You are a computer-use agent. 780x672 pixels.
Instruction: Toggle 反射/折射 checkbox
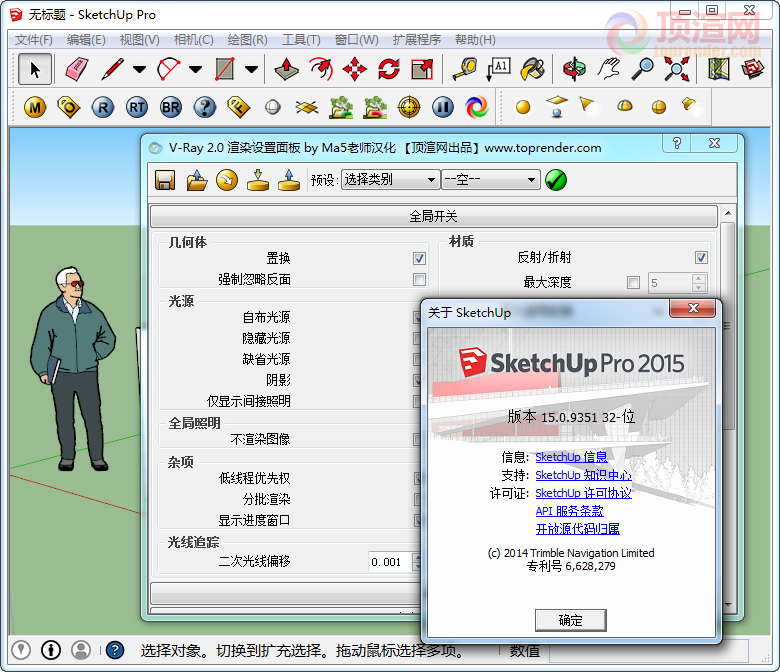(x=701, y=257)
